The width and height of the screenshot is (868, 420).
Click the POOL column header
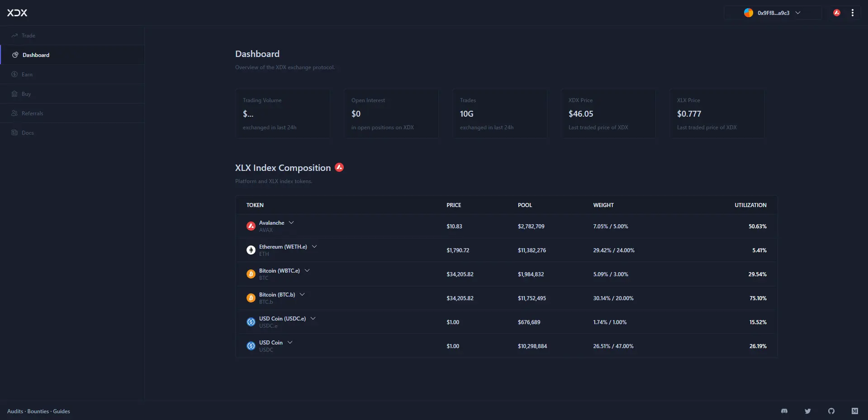click(525, 205)
